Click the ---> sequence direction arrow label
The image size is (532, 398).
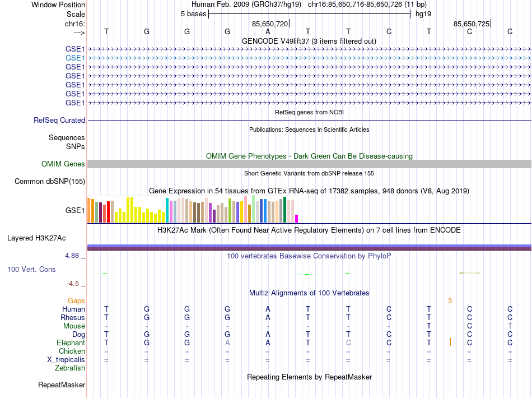coord(79,33)
